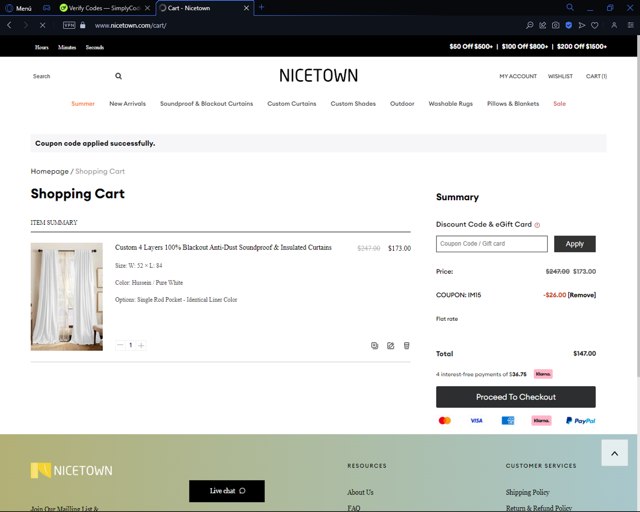Click Proceed To Checkout button
Viewport: 640px width, 512px height.
[516, 397]
